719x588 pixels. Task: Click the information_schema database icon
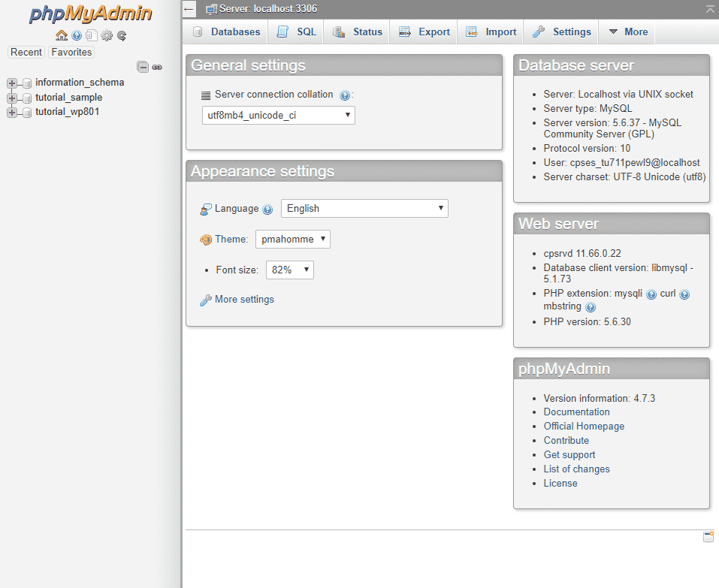pos(27,83)
